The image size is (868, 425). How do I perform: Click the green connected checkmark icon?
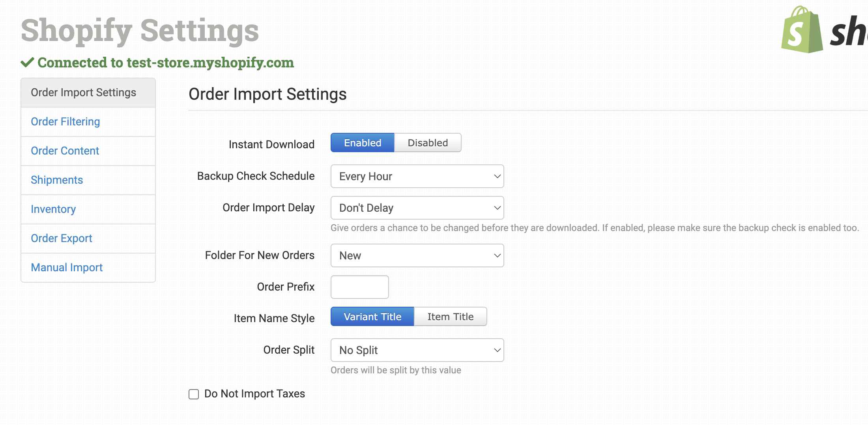click(x=27, y=63)
